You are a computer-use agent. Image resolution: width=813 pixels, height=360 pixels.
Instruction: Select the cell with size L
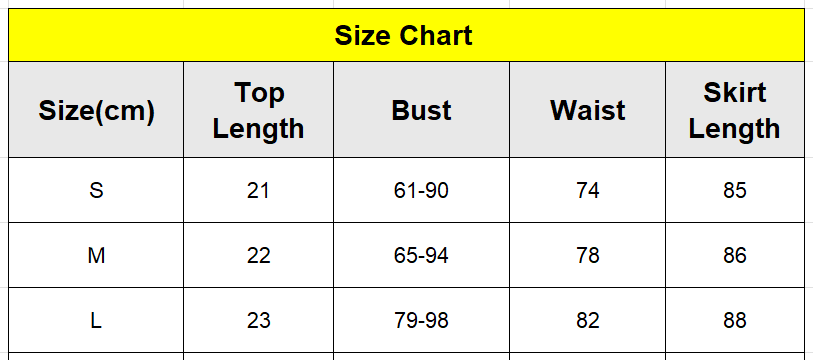[96, 320]
